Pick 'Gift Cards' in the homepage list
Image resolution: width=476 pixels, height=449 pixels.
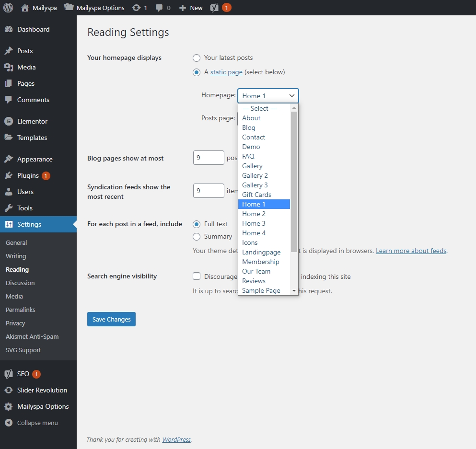[x=256, y=195]
